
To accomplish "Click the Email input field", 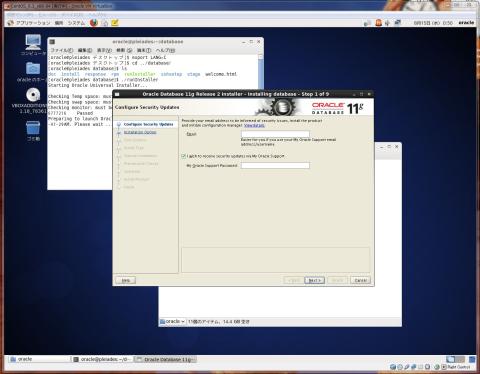I will [275, 134].
